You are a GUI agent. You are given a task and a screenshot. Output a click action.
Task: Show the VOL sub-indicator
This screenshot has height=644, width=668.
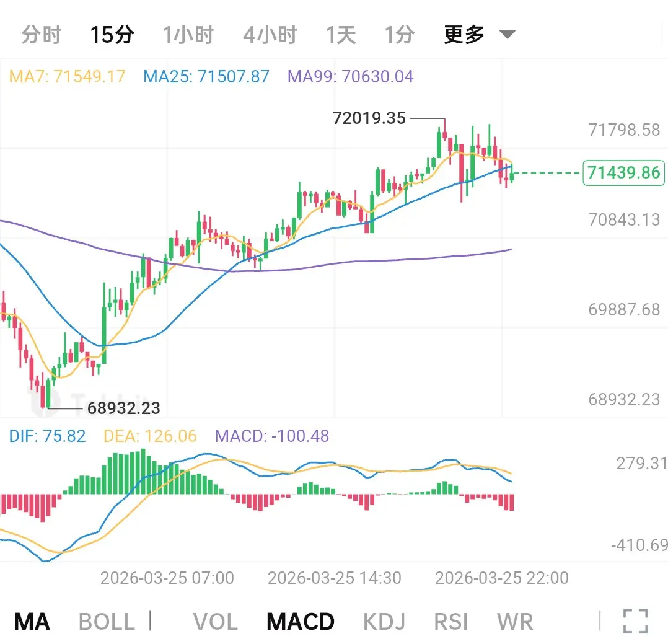[x=216, y=622]
